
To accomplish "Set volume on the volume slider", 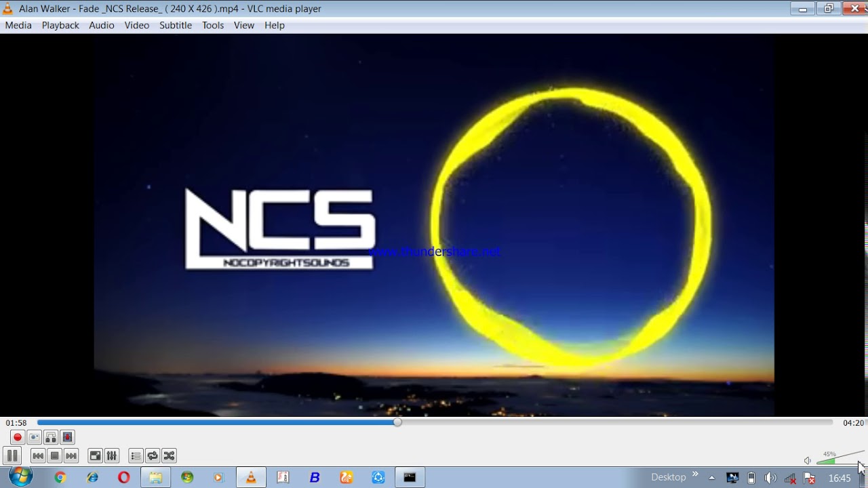I will (x=840, y=458).
